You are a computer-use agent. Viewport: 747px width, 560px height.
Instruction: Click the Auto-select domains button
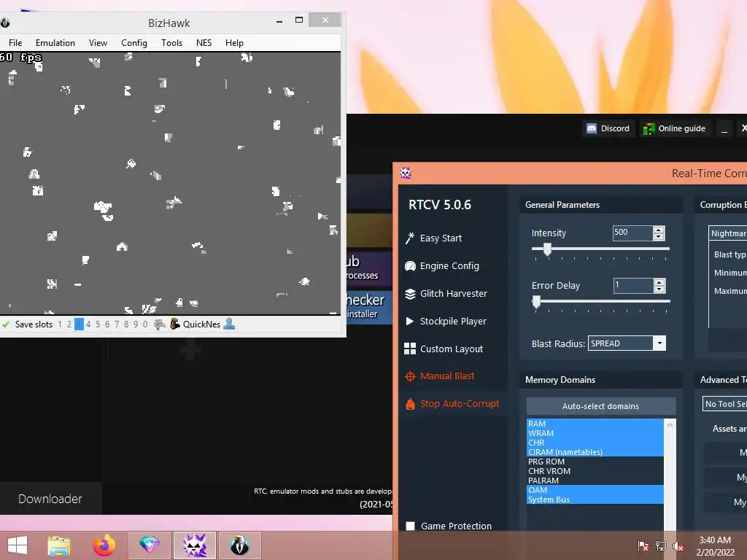601,406
